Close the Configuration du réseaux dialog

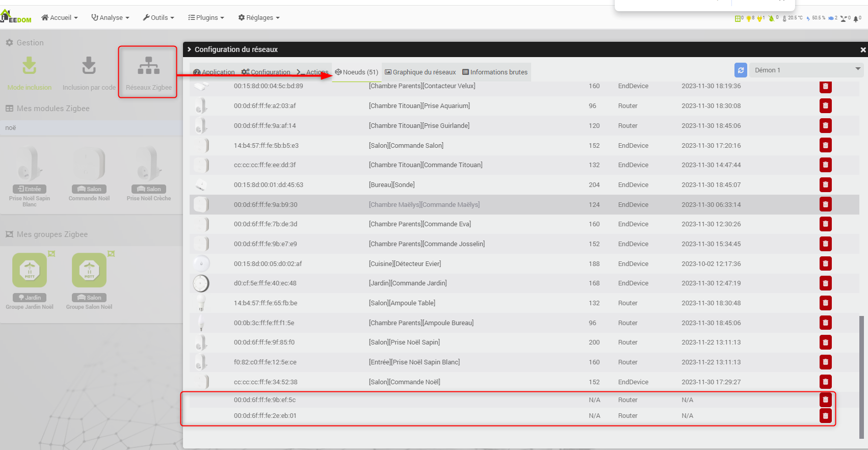click(x=863, y=50)
